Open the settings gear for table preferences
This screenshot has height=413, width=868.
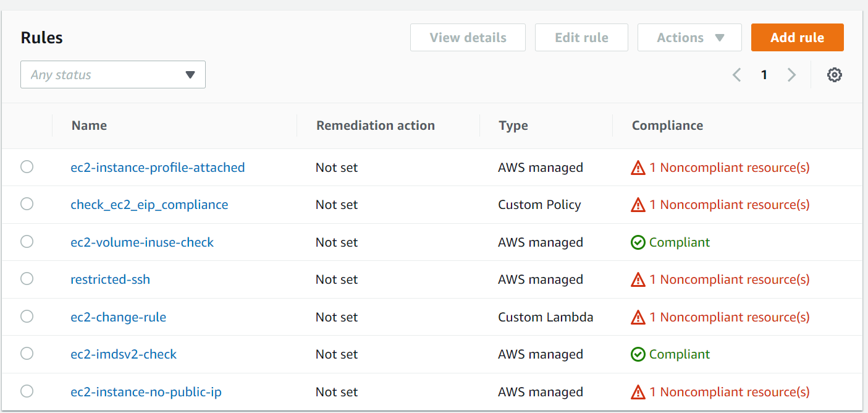835,74
